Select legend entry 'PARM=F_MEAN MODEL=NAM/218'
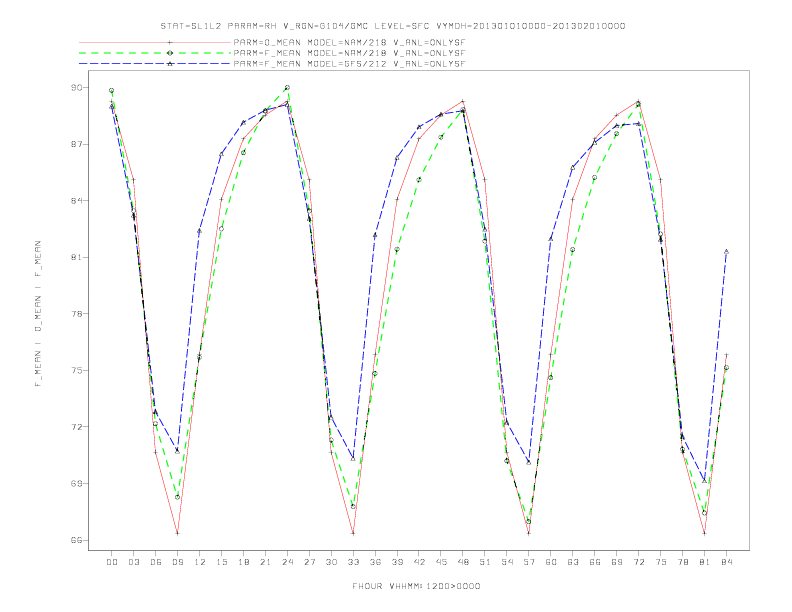Viewport: 792px width, 612px height. click(350, 53)
